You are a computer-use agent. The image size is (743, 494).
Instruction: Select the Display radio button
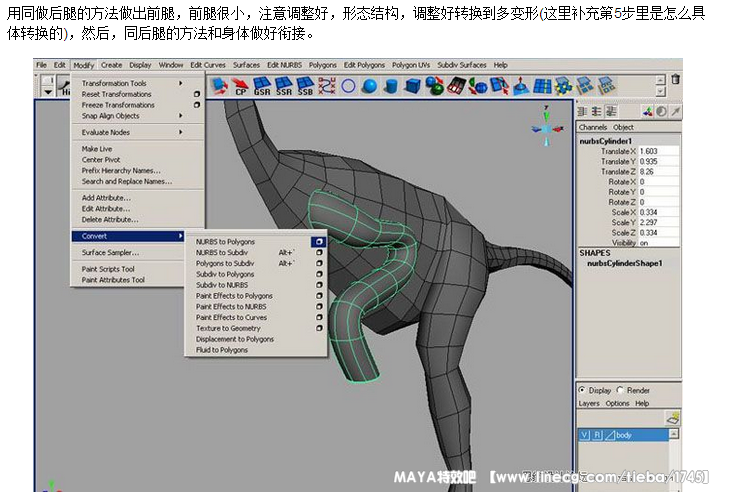coord(582,390)
